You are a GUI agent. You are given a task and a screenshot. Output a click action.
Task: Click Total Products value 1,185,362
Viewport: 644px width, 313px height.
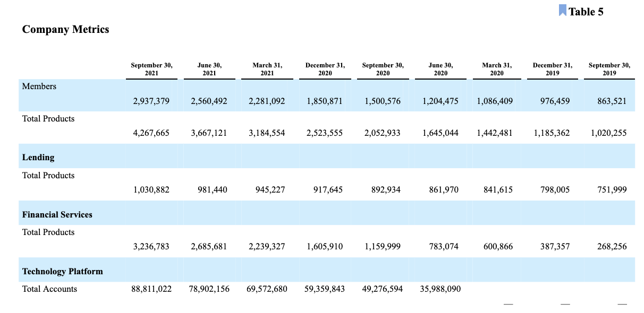tap(552, 133)
